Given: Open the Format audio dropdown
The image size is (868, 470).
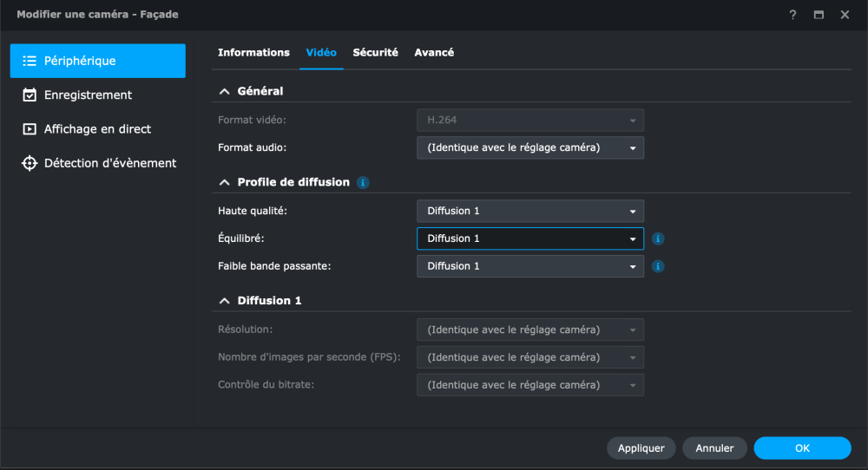Looking at the screenshot, I should coord(530,147).
